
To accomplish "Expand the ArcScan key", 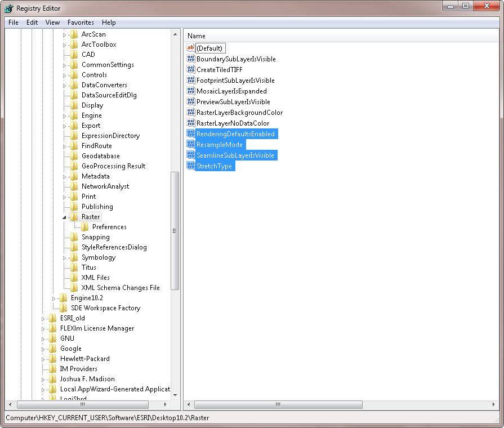I will [x=64, y=35].
